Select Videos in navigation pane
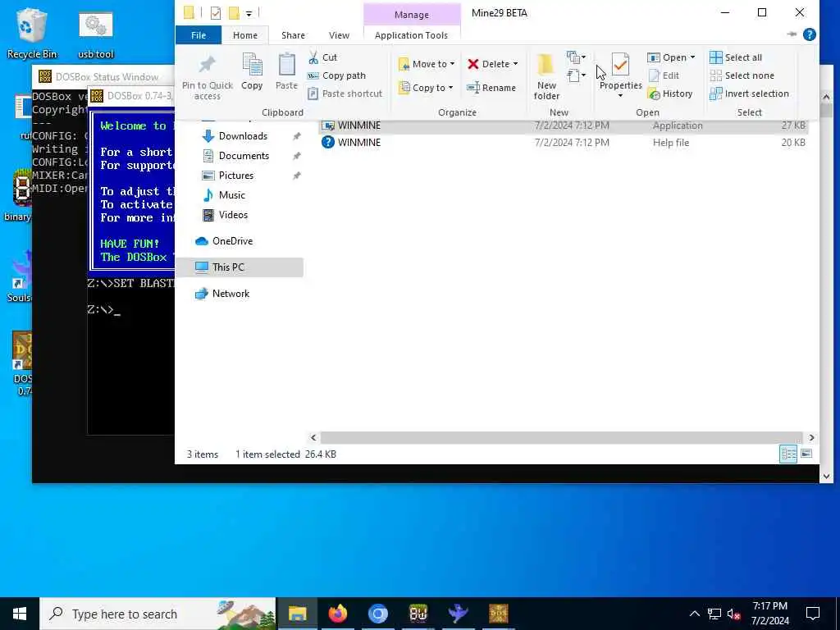 233,215
